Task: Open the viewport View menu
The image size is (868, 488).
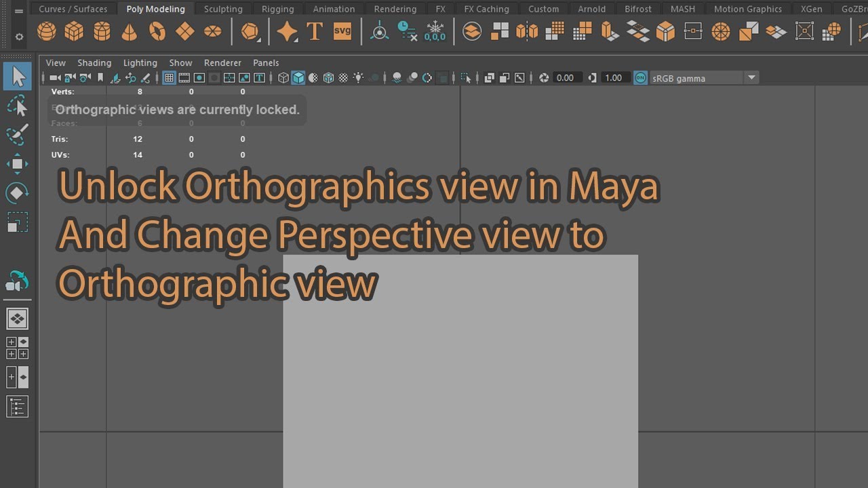Action: click(56, 62)
